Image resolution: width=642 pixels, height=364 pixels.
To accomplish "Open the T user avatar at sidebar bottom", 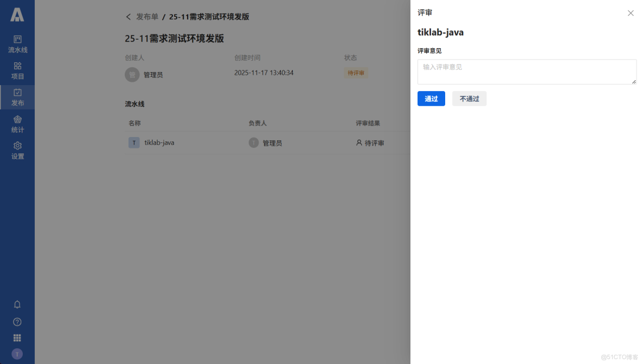I will [x=17, y=354].
